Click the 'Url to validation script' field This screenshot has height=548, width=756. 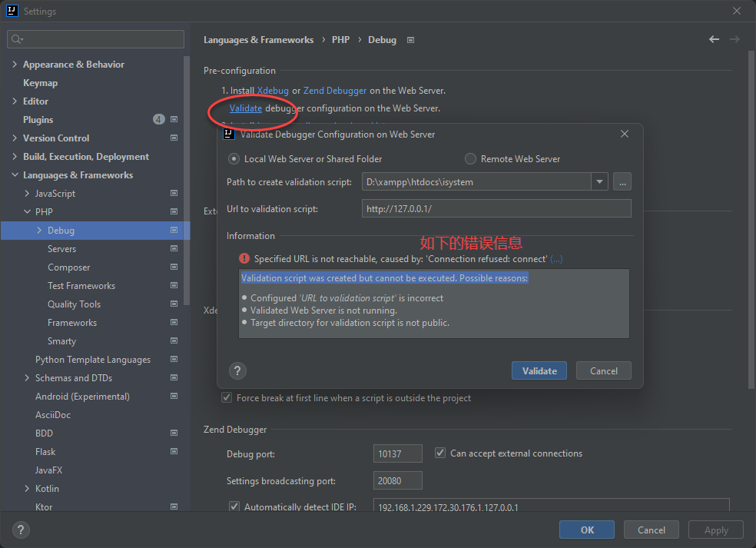click(x=496, y=208)
